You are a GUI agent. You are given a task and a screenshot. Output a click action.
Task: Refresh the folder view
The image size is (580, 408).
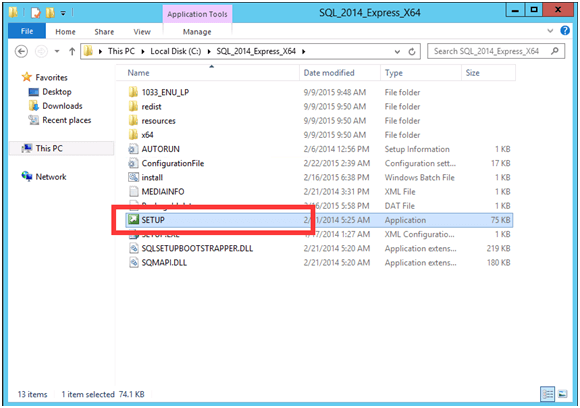[x=412, y=52]
